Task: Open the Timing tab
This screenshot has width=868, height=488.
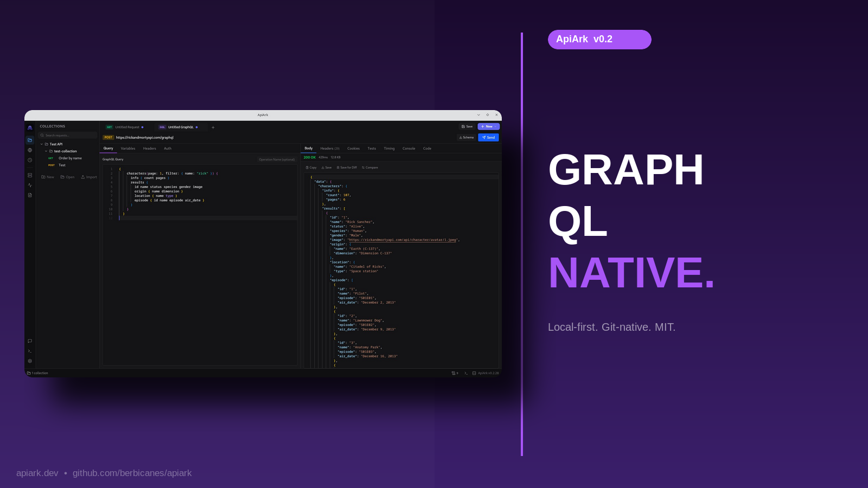Action: [389, 149]
